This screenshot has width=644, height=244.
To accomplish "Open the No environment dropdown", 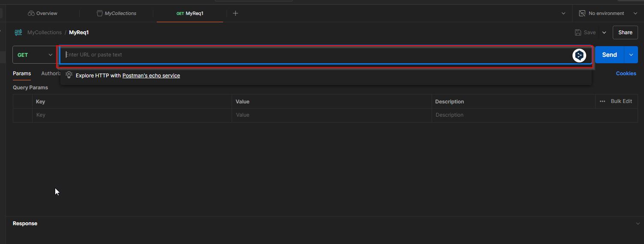I will pyautogui.click(x=608, y=13).
